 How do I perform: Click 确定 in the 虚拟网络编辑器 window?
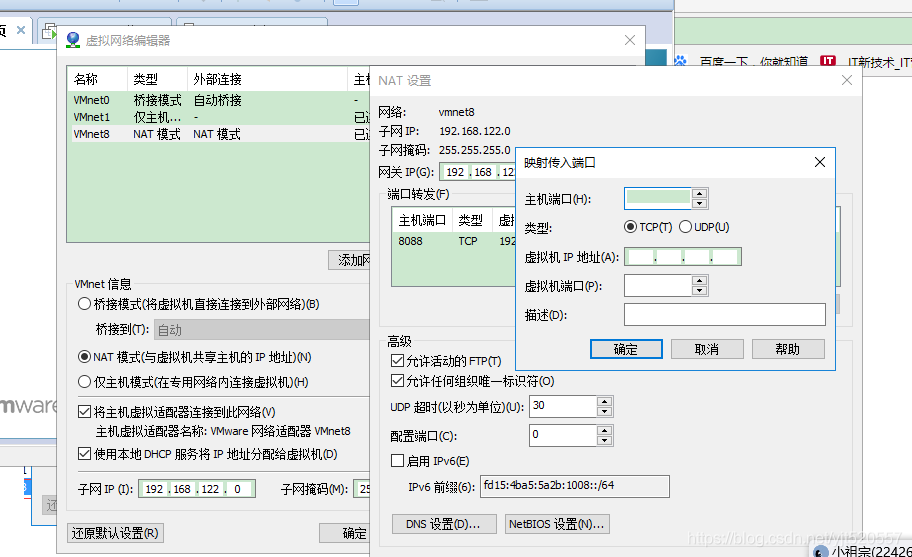pos(344,533)
